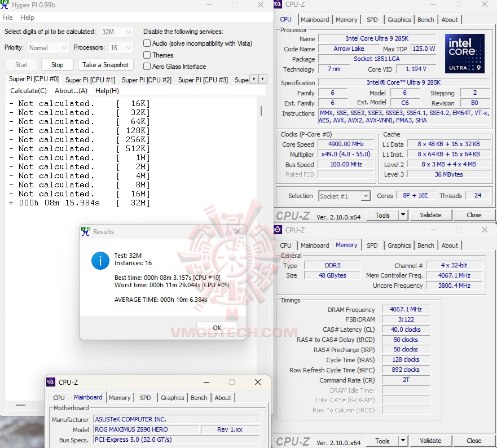The image size is (497, 448).
Task: Open Mainboard tab in top CPU-Z window
Action: (315, 20)
